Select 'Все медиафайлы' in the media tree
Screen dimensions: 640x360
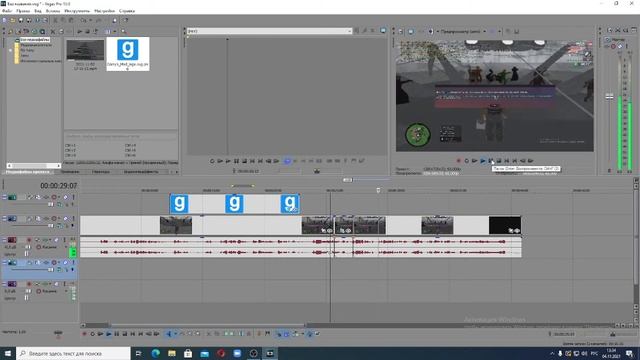[35, 40]
